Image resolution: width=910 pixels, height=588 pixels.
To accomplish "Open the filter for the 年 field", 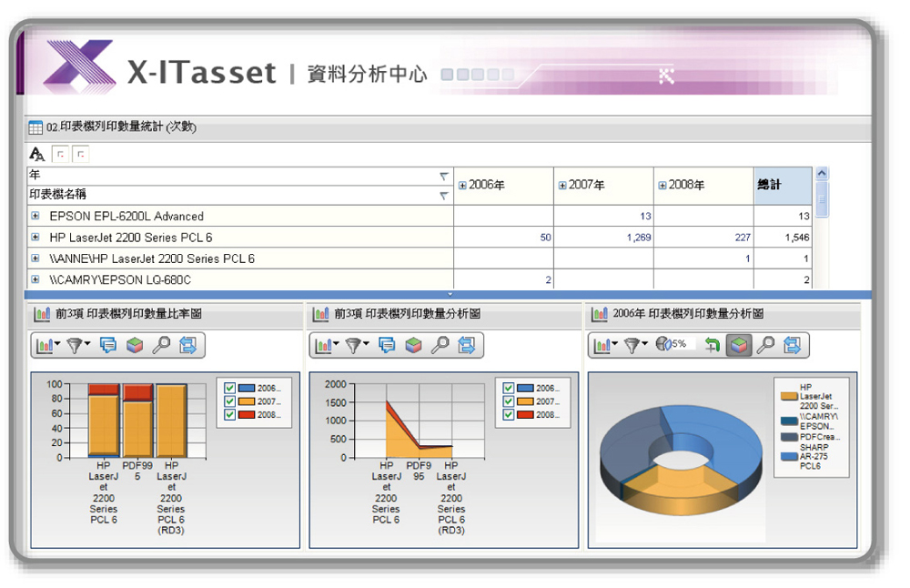I will (444, 176).
